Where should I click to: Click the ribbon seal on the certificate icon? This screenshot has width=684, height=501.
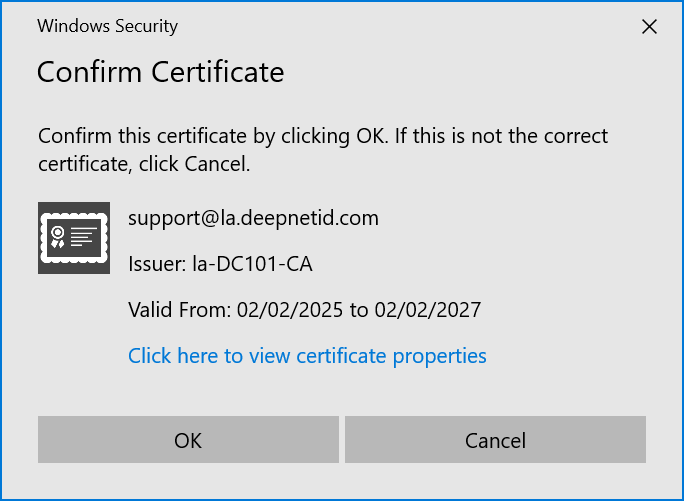(58, 237)
